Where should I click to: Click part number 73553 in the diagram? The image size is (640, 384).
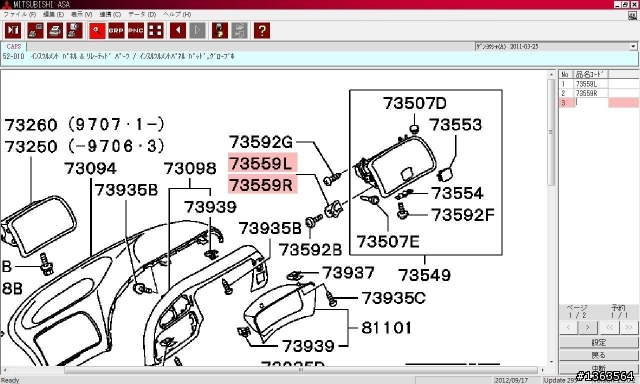456,124
